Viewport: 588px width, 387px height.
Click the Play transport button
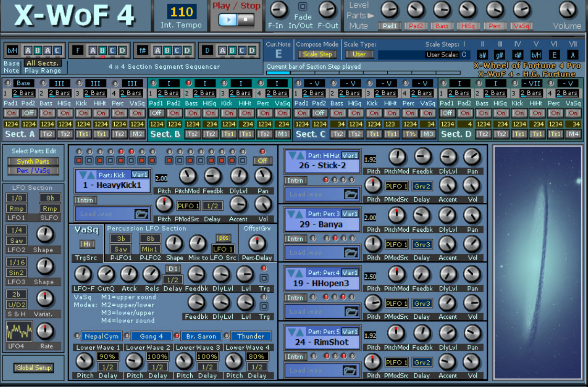point(227,19)
